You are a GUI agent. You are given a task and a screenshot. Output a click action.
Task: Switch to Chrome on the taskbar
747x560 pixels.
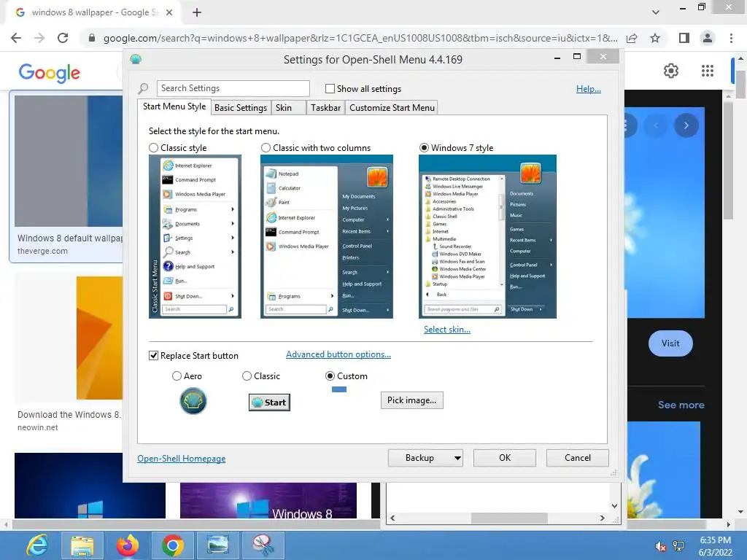click(172, 545)
